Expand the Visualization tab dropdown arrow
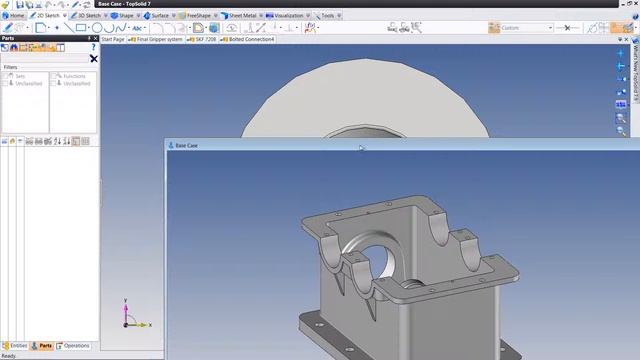Image resolution: width=640 pixels, height=360 pixels. tap(308, 16)
